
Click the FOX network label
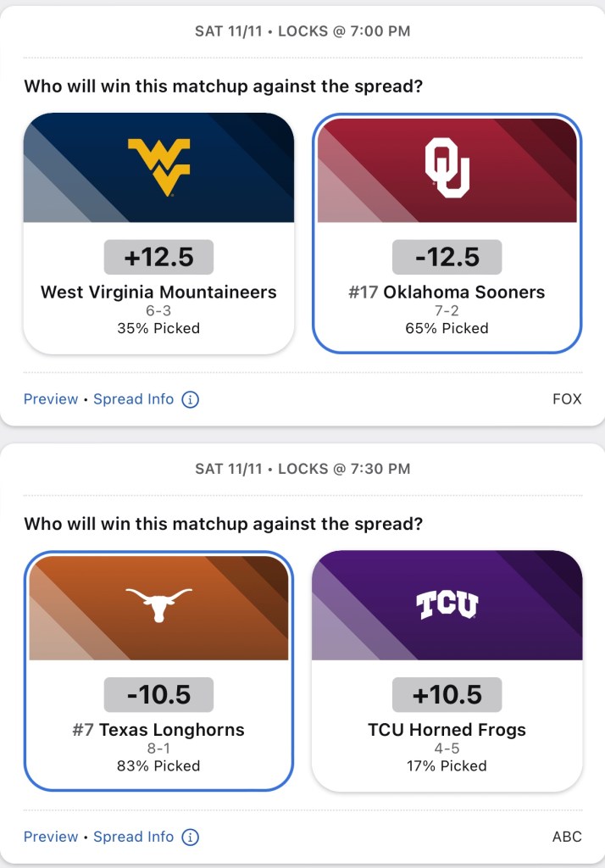tap(567, 398)
